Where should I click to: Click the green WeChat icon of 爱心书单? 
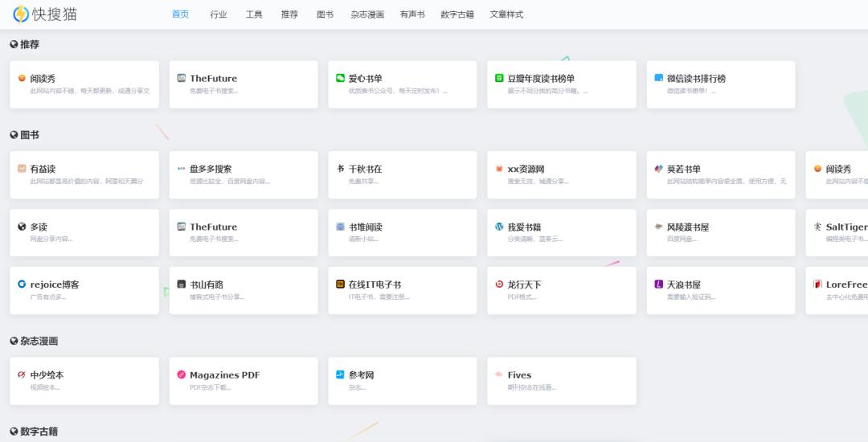[340, 78]
